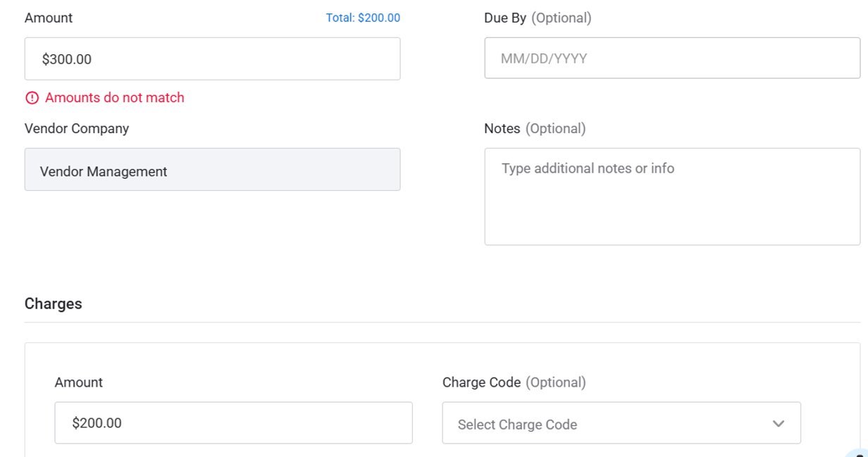Click the Due By (Optional) label
Image resolution: width=868 pixels, height=457 pixels.
(x=538, y=17)
